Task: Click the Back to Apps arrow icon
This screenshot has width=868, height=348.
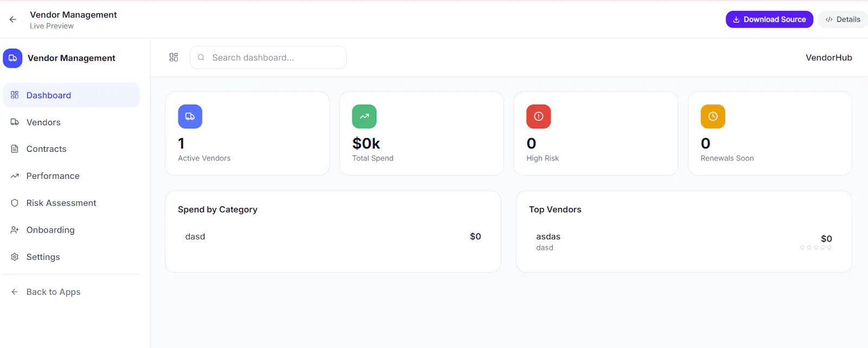Action: click(15, 292)
